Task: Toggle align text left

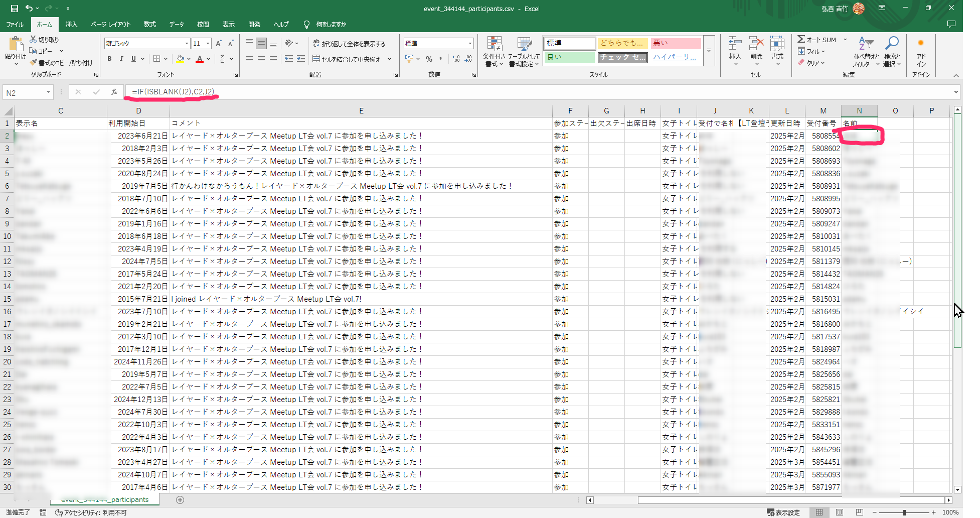Action: [x=249, y=59]
